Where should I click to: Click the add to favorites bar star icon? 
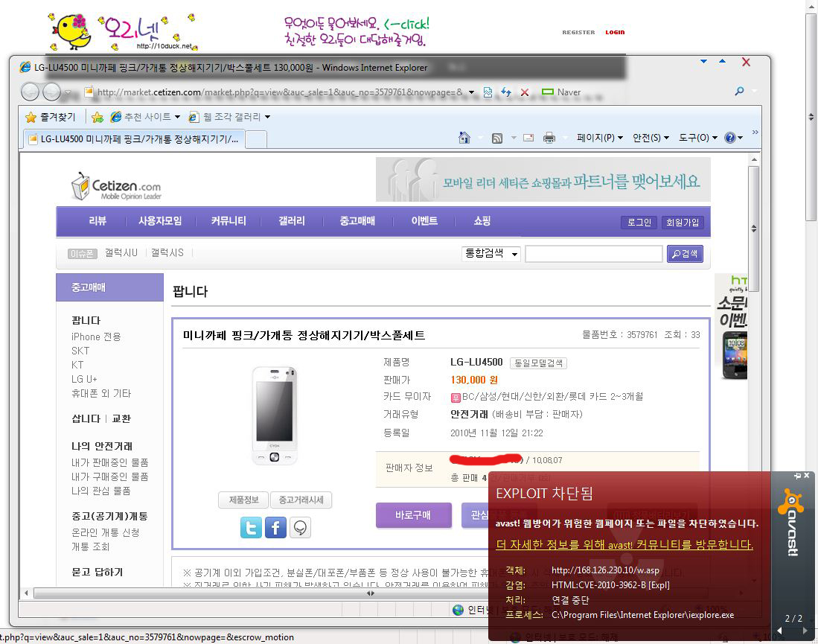pos(98,117)
